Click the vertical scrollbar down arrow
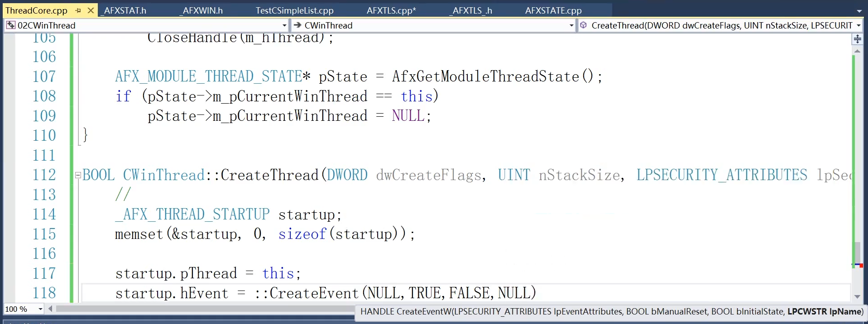The width and height of the screenshot is (868, 324). pos(857,297)
